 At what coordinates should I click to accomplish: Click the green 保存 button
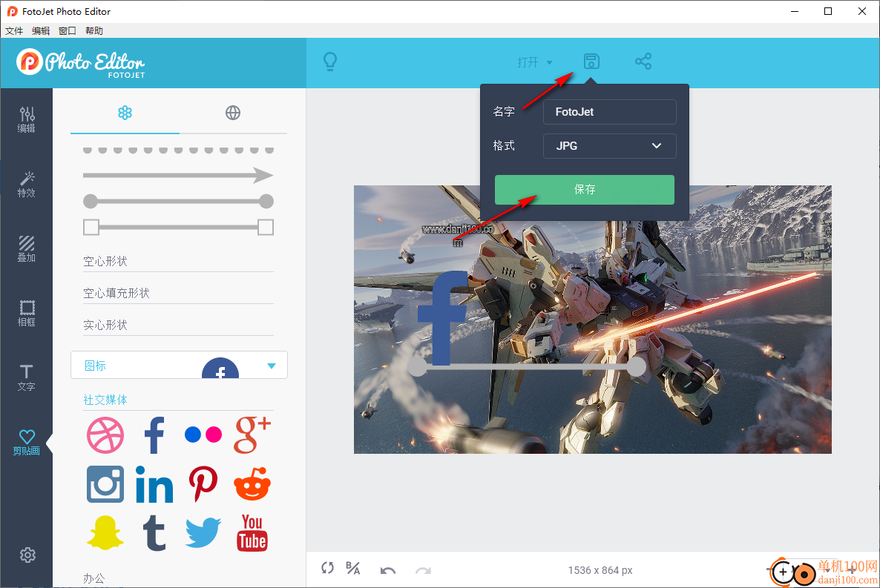584,190
